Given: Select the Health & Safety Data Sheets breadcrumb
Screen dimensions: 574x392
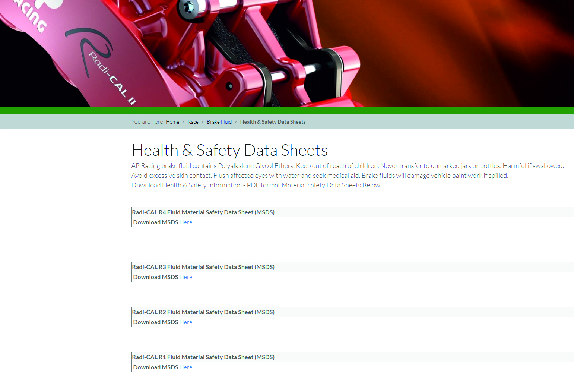Looking at the screenshot, I should [x=273, y=122].
